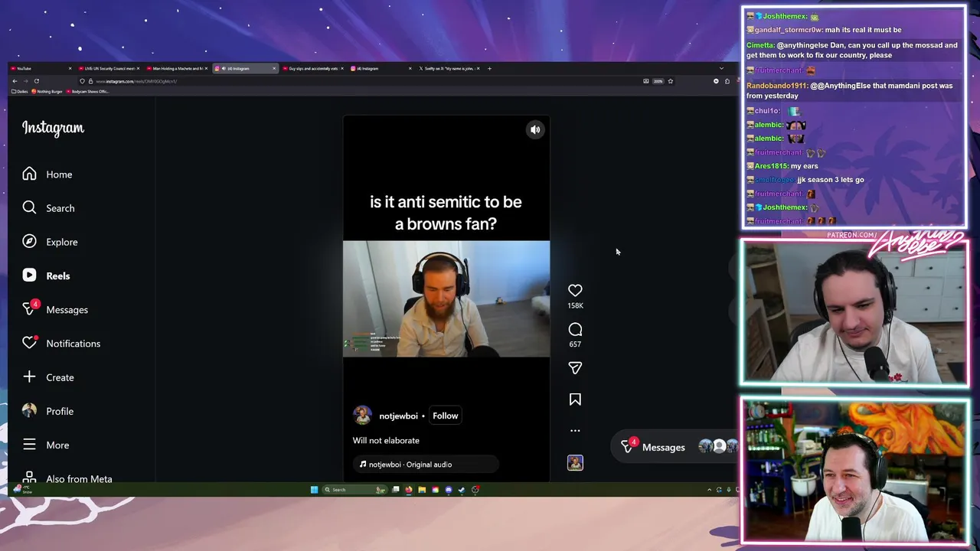Show hidden system tray icons
This screenshot has height=551, width=980.
709,490
